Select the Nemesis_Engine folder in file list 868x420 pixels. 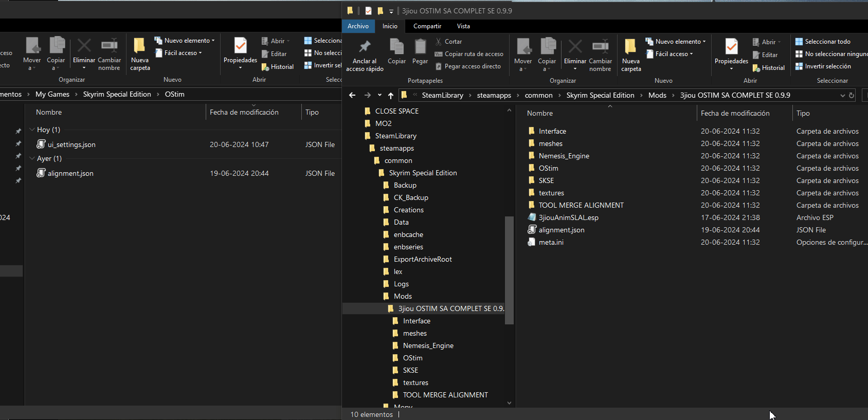564,156
